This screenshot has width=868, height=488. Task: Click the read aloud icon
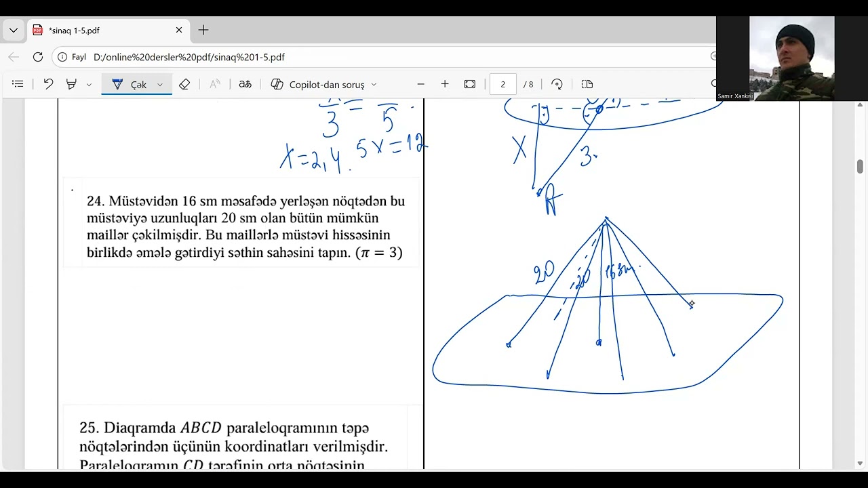215,84
